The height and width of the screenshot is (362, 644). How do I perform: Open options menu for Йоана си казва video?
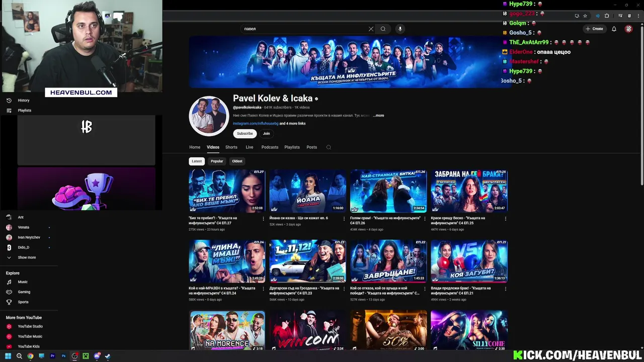click(x=344, y=219)
